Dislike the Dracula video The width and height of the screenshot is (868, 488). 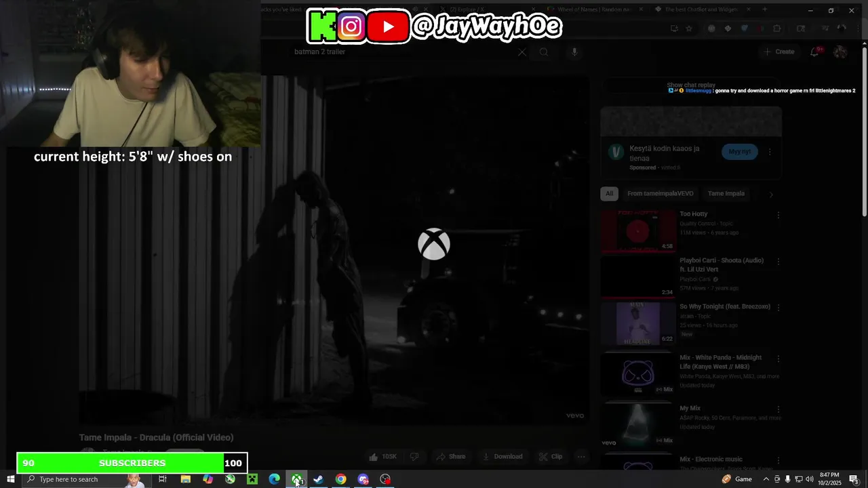click(x=414, y=457)
